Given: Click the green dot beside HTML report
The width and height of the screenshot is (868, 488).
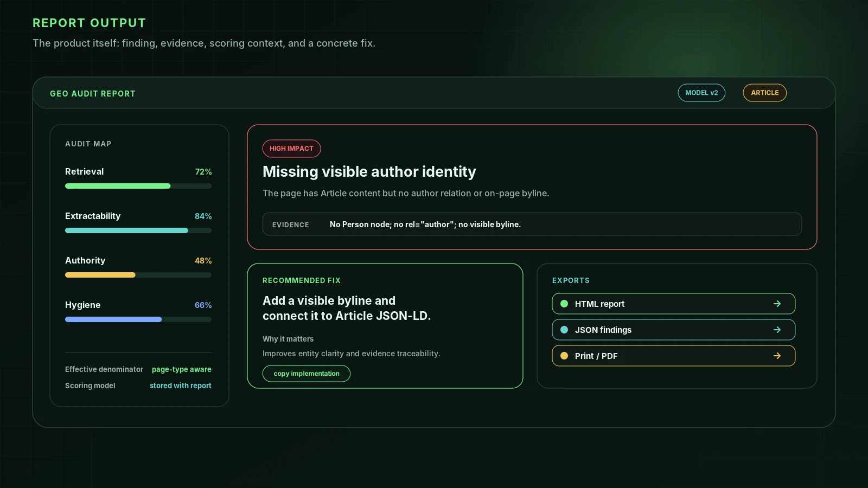Looking at the screenshot, I should (x=564, y=304).
